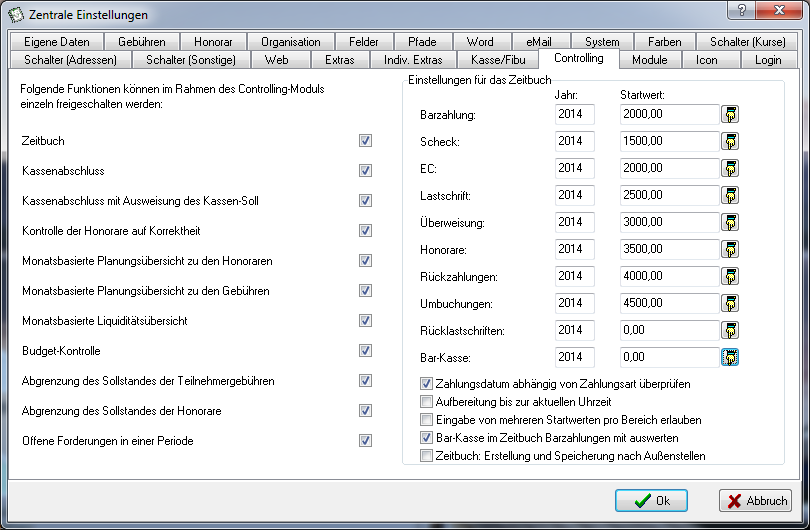The height and width of the screenshot is (530, 810).
Task: Click the icon button in the Bar-Kasse row
Action: 730,357
